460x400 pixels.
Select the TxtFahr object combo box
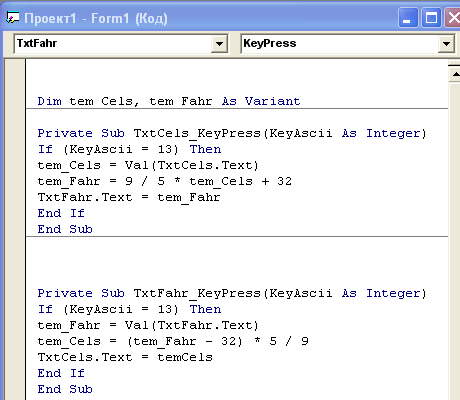point(121,44)
